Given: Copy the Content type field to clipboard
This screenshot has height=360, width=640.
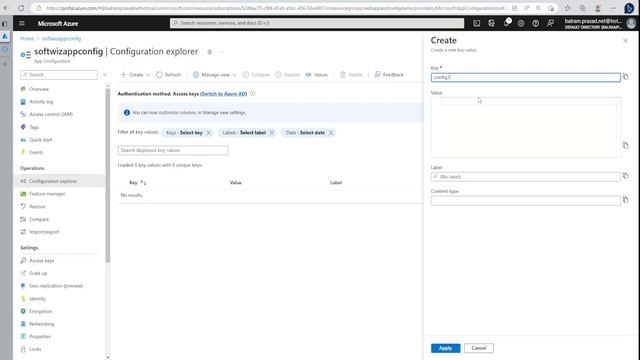Looking at the screenshot, I should (625, 200).
